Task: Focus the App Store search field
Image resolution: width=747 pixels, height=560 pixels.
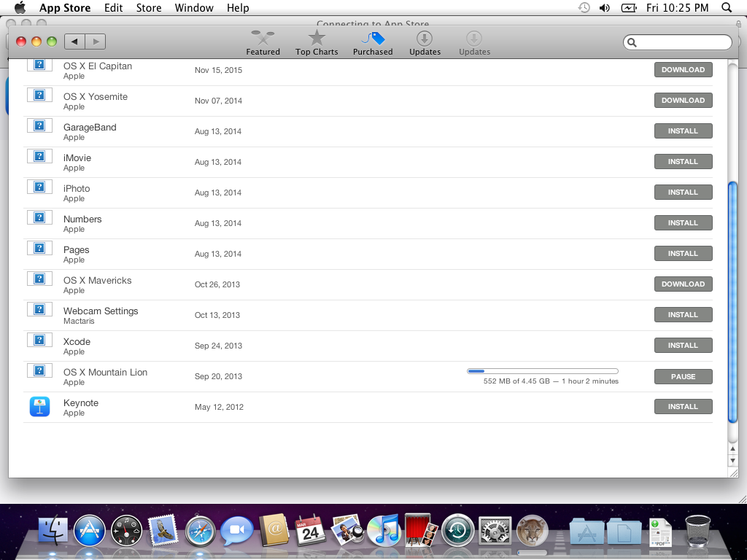Action: point(677,42)
